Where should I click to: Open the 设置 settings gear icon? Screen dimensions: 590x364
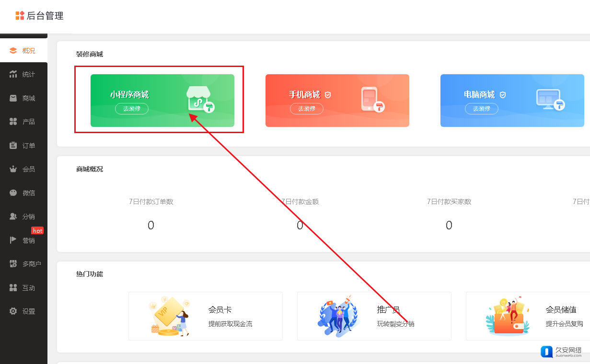coord(13,311)
